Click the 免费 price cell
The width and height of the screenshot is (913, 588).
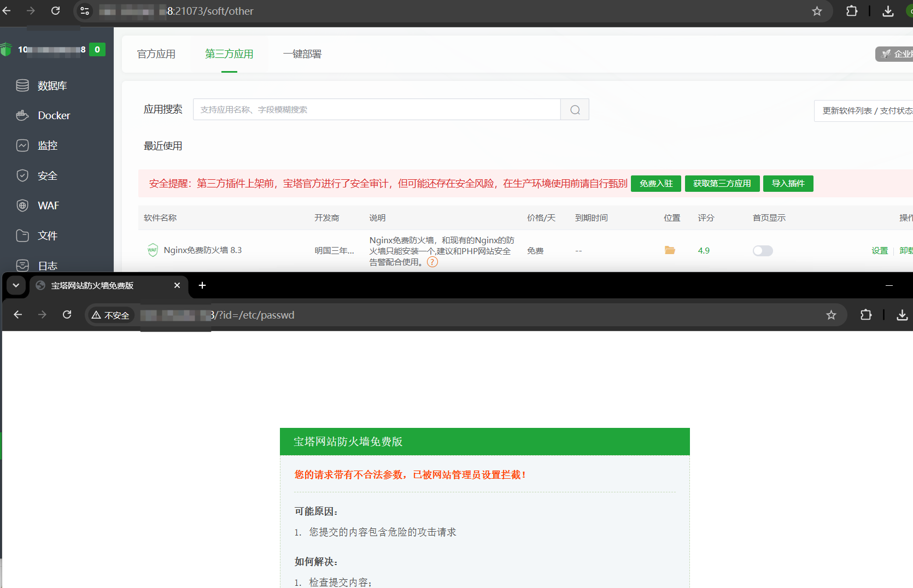535,251
